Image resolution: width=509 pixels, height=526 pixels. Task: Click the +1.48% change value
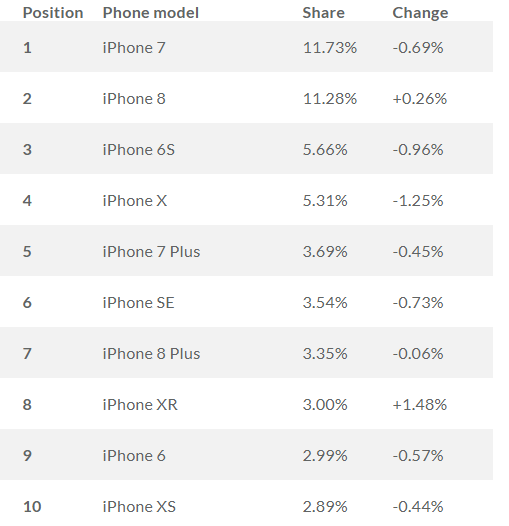tap(420, 405)
